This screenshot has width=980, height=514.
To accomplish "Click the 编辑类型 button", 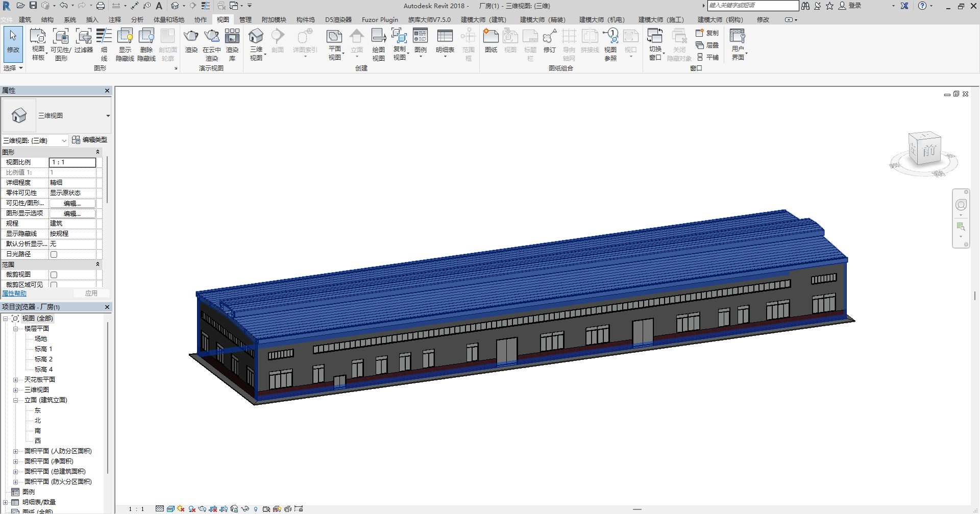I will pyautogui.click(x=90, y=140).
